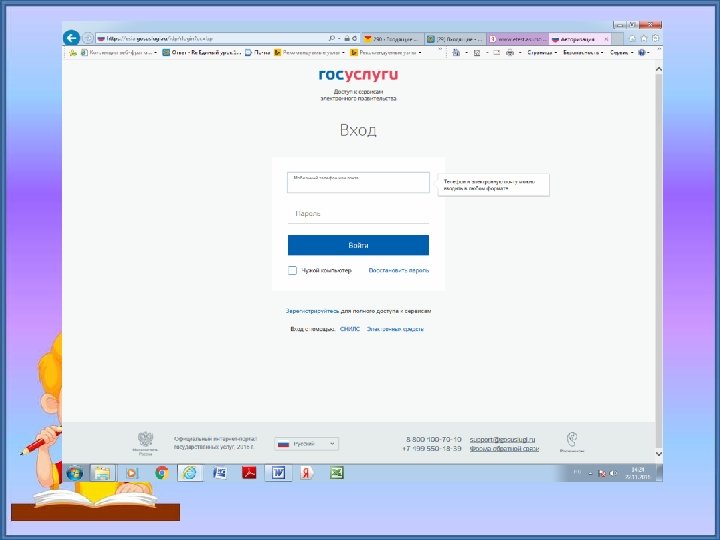This screenshot has width=720, height=540.
Task: Launch Google Chrome from the taskbar
Action: [x=161, y=472]
